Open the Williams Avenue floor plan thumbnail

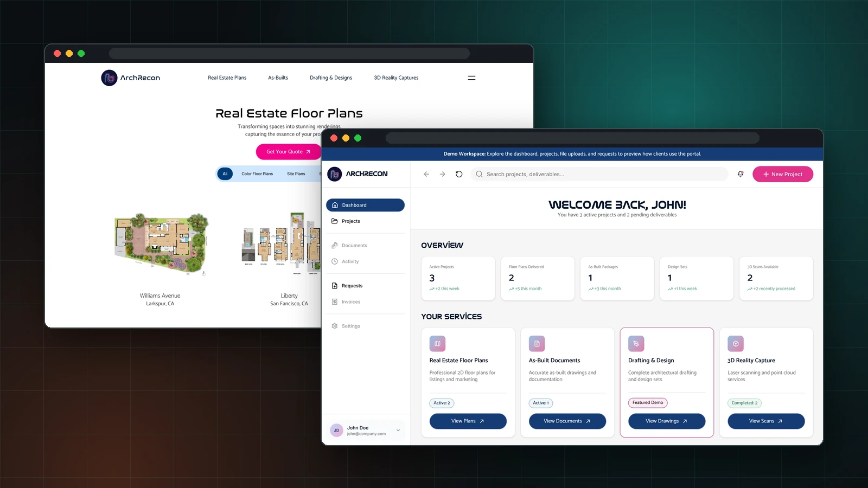[161, 243]
